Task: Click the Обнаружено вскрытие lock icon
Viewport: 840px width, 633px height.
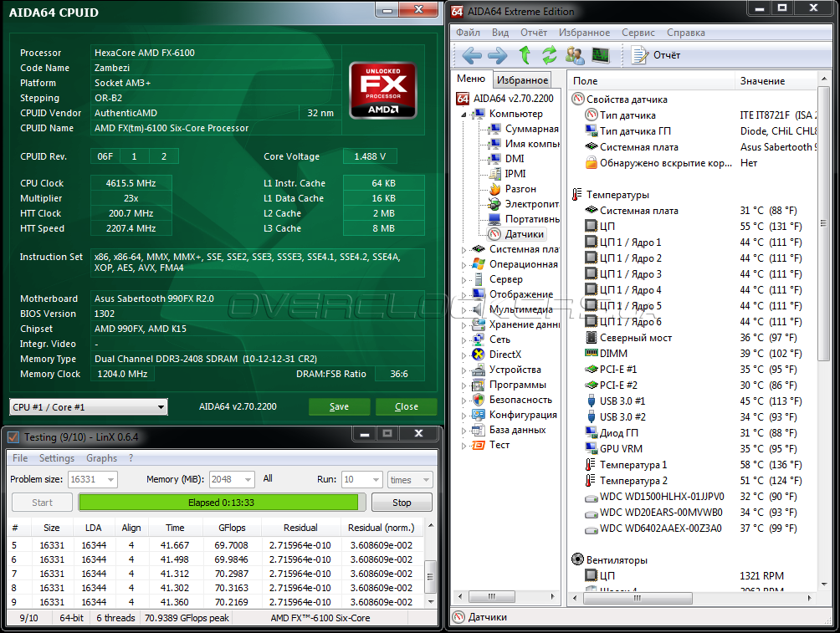Action: tap(592, 163)
